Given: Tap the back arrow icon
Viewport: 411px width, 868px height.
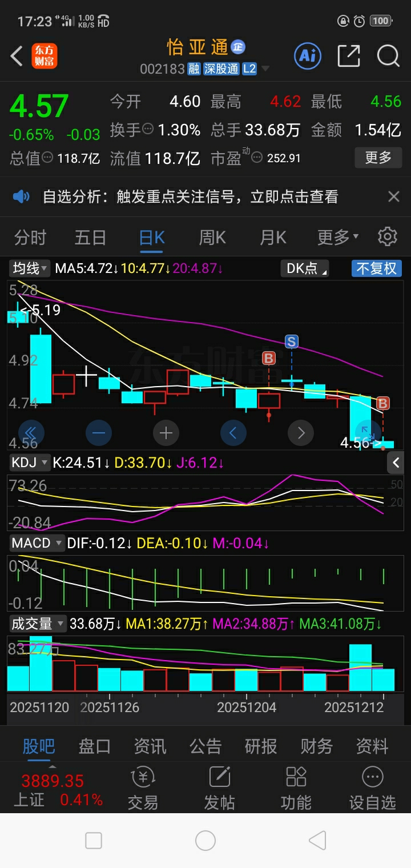Looking at the screenshot, I should [x=17, y=57].
